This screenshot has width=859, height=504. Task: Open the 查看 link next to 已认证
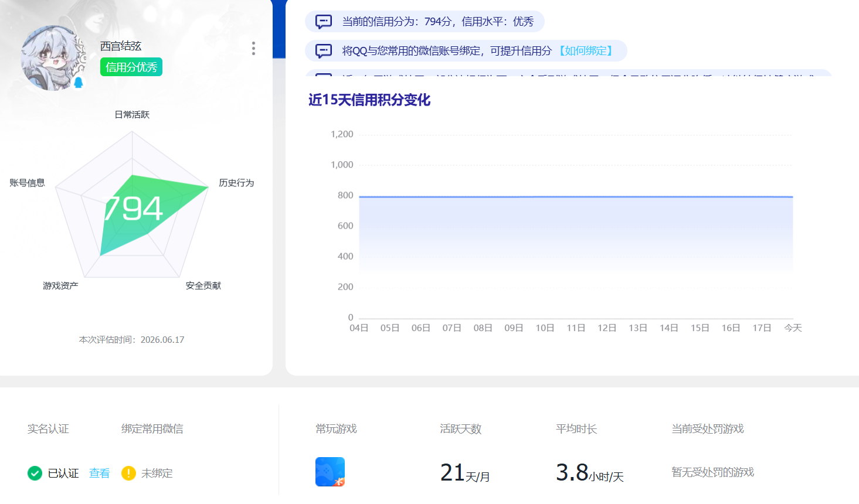click(x=99, y=473)
